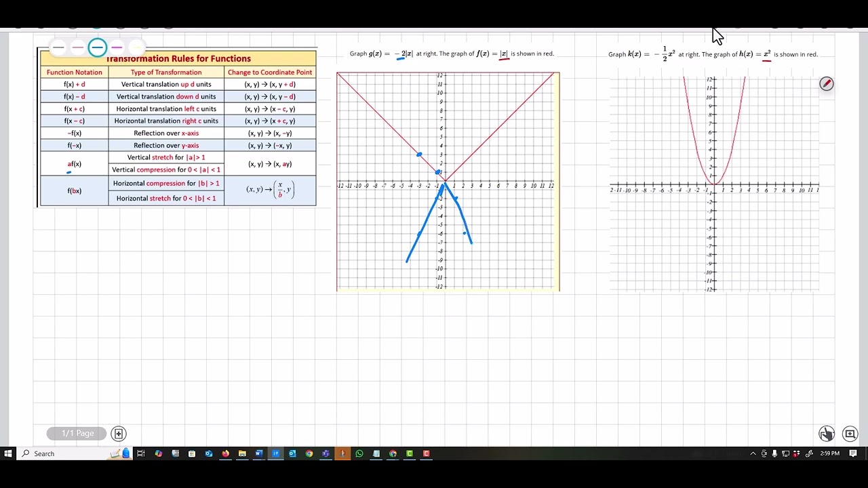Select the 'Type of Transformation' column header
Viewport: 868px width, 488px height.
[x=166, y=73]
